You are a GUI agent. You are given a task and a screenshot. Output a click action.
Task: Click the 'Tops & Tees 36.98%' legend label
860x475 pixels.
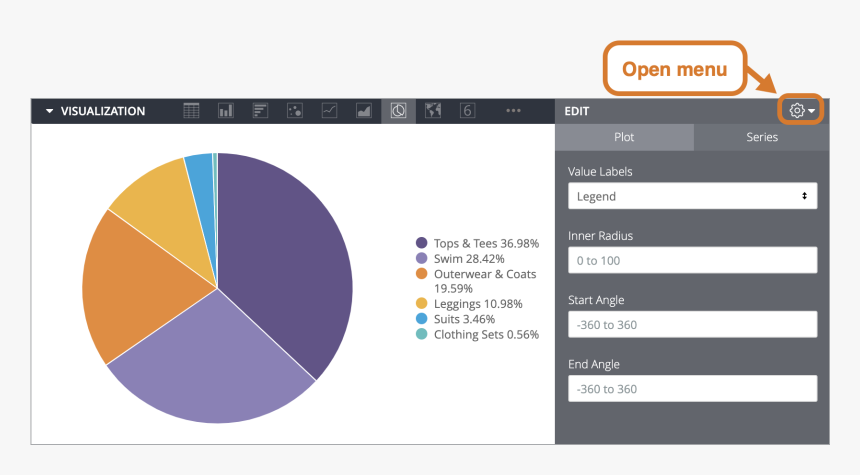pyautogui.click(x=486, y=243)
